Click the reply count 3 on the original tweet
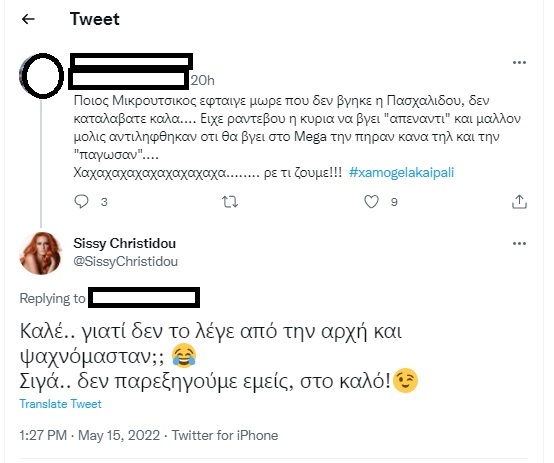The height and width of the screenshot is (463, 554). click(104, 202)
